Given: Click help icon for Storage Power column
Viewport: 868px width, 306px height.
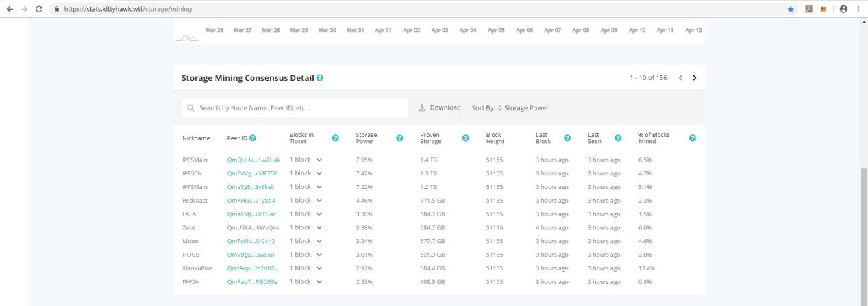Looking at the screenshot, I should (399, 138).
